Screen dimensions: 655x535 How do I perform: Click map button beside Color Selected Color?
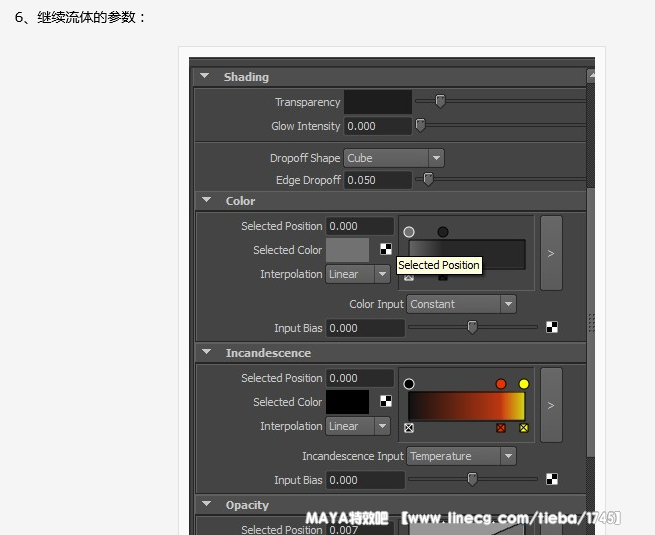coord(386,249)
